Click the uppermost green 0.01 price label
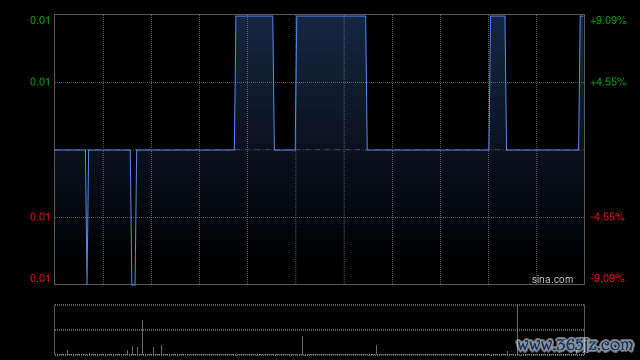Image resolution: width=640 pixels, height=360 pixels. pyautogui.click(x=40, y=20)
